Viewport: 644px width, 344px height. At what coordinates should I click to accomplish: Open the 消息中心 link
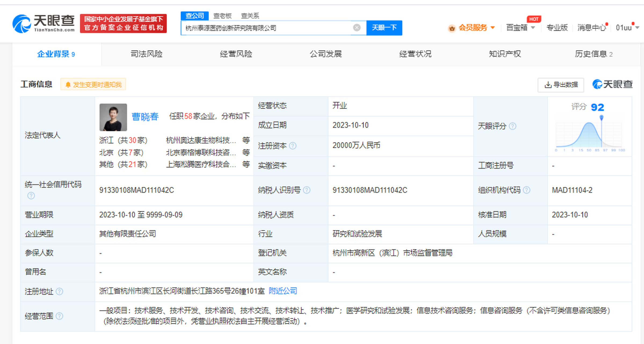pyautogui.click(x=592, y=28)
